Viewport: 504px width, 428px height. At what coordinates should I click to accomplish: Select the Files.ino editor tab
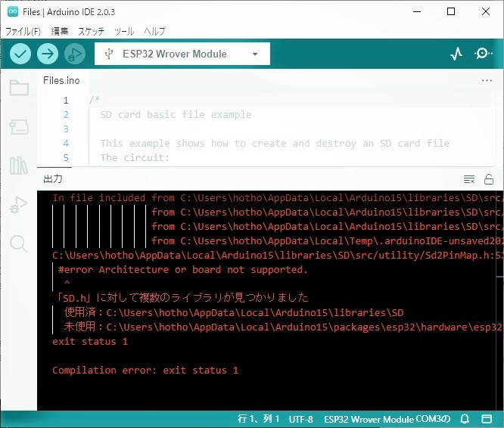click(x=61, y=81)
